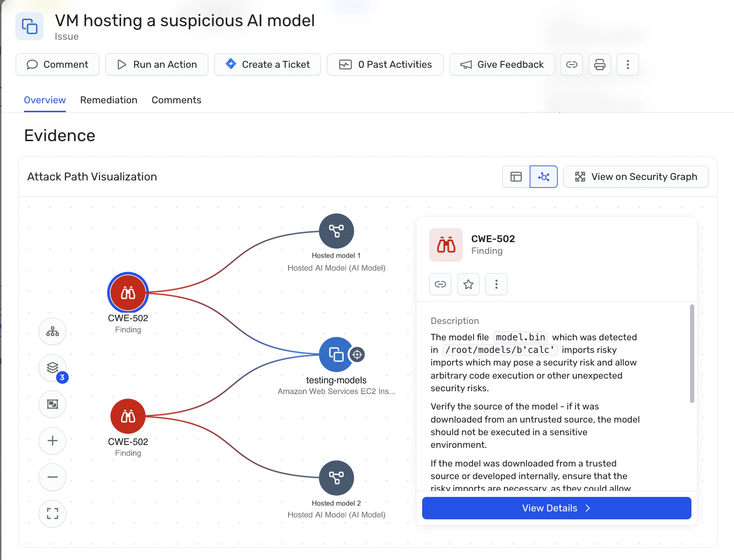This screenshot has height=560, width=734.
Task: Click model.bin file name text
Action: [520, 337]
